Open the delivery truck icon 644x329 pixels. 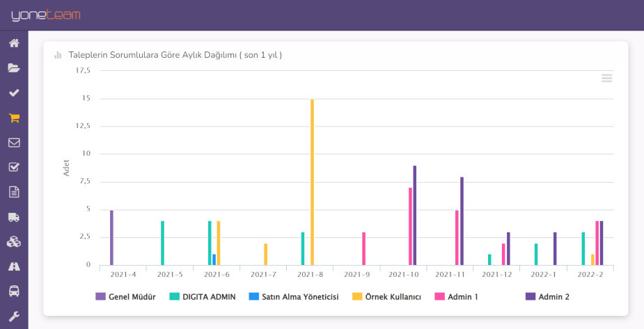pos(14,217)
